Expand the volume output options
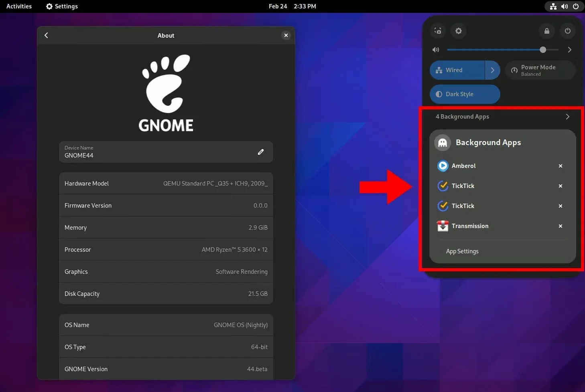Viewport: 585px width, 392px height. click(x=569, y=50)
